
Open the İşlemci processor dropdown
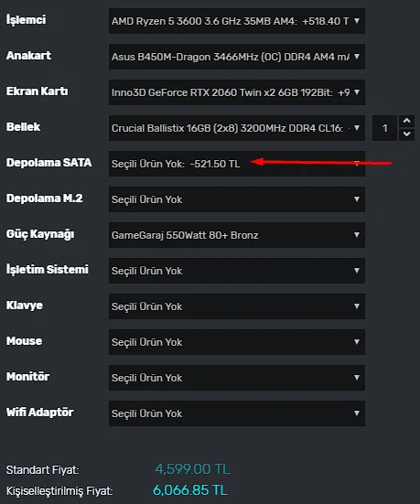(x=237, y=21)
